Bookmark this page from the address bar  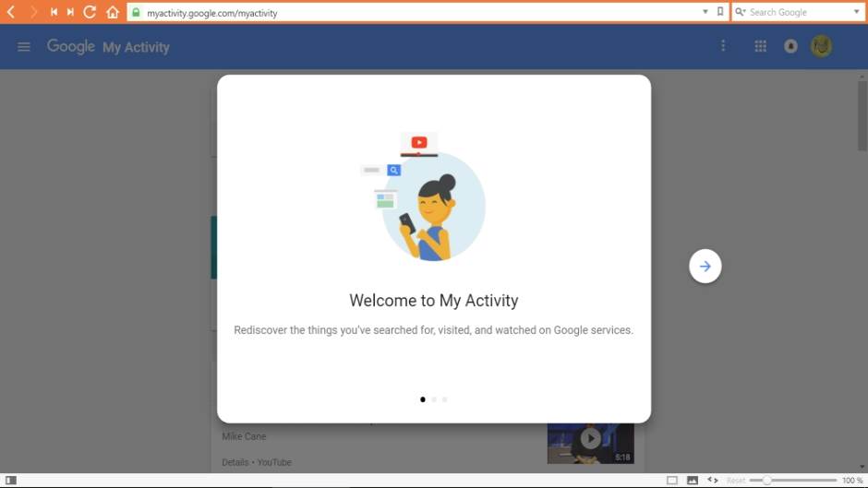point(720,12)
